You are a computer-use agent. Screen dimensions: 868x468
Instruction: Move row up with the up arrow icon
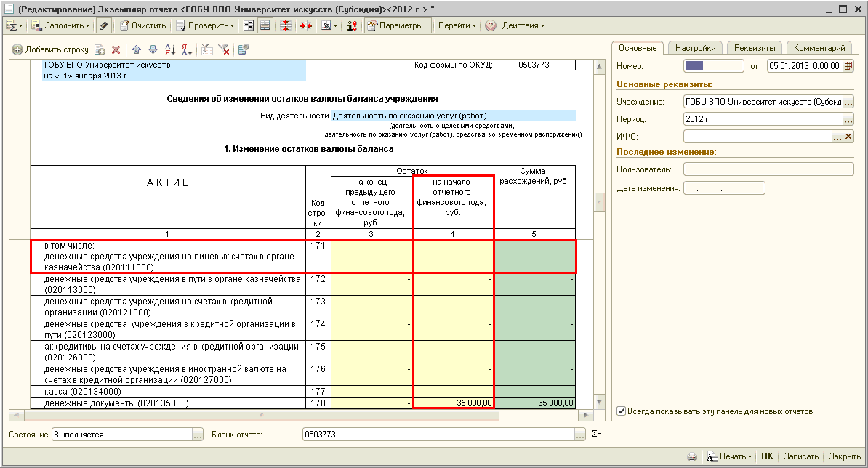tap(137, 50)
